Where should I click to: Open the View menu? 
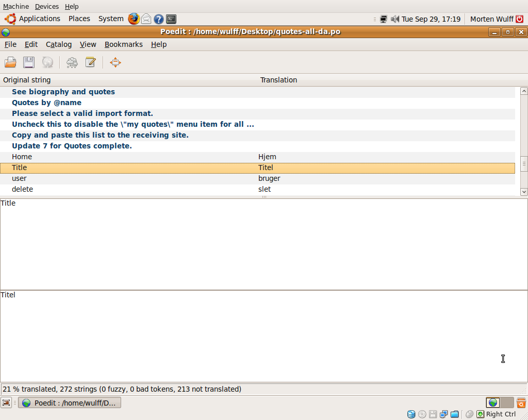[88, 44]
